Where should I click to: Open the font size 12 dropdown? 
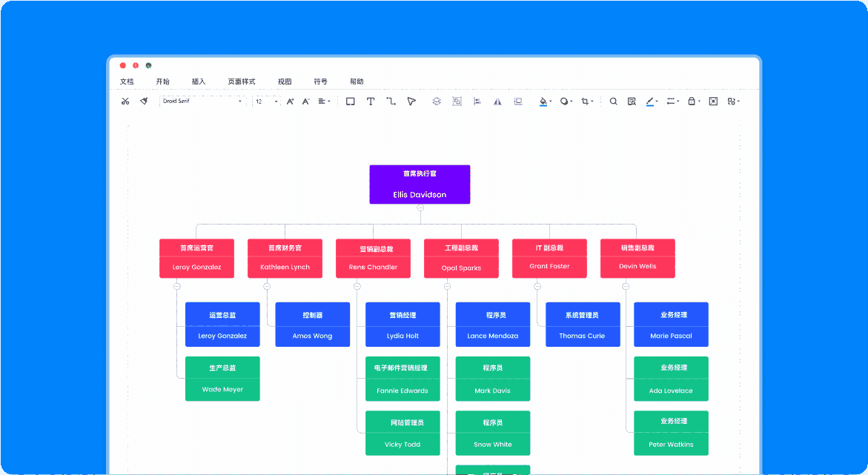coord(266,102)
